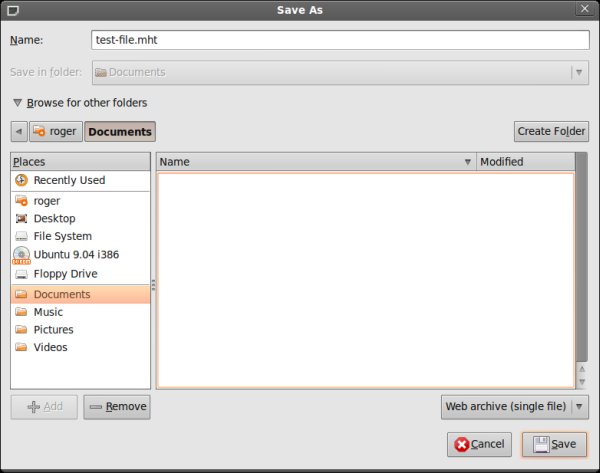Click the Videos folder icon
Viewport: 600px width, 473px height.
coord(21,347)
